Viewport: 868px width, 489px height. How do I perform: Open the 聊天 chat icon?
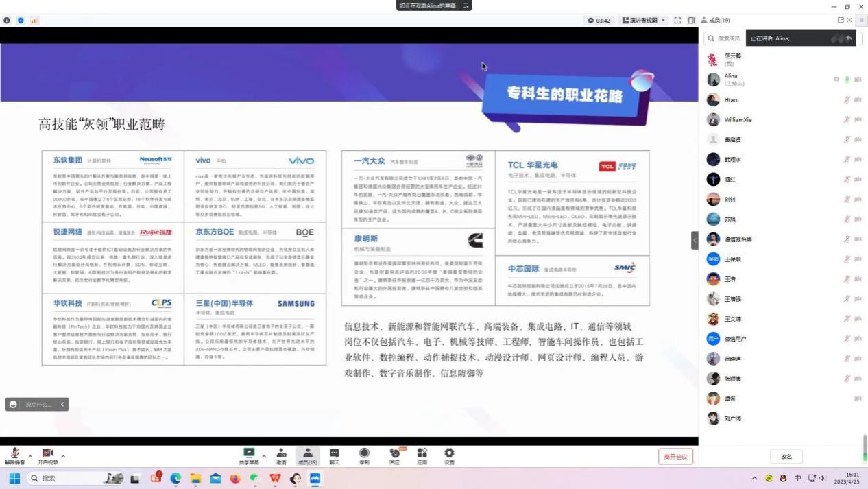tap(335, 456)
